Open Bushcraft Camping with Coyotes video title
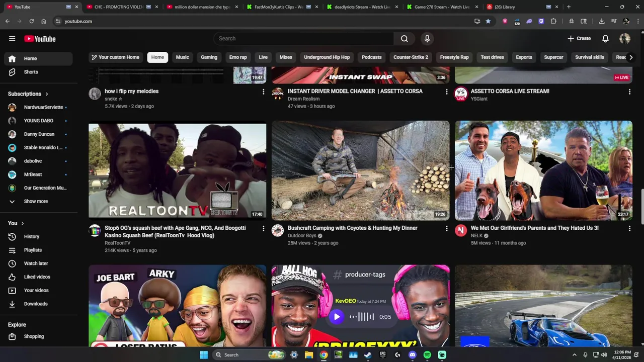Viewport: 644px width, 362px height. 353,228
